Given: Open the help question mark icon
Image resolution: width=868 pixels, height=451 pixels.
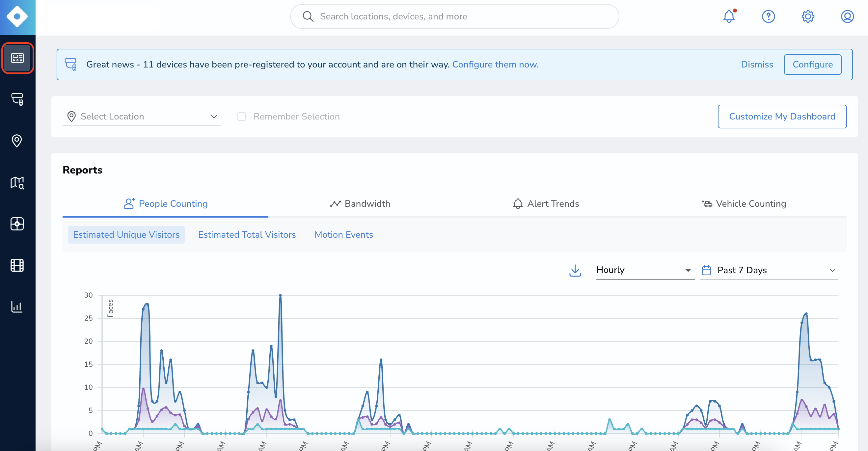Looking at the screenshot, I should [768, 16].
